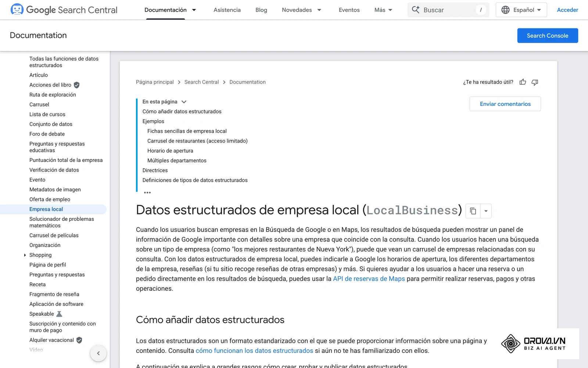Screen dimensions: 588x368
Task: Focus the Buscar search field
Action: [448, 10]
